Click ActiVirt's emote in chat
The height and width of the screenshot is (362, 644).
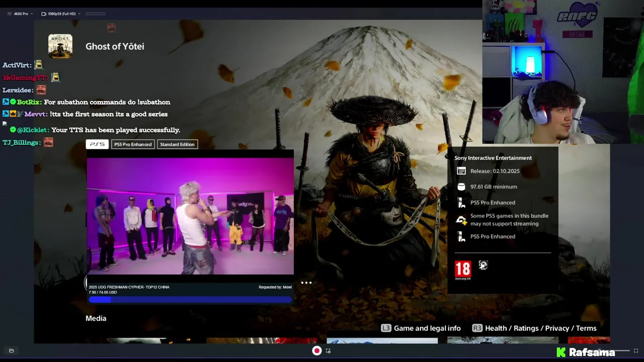coord(39,65)
